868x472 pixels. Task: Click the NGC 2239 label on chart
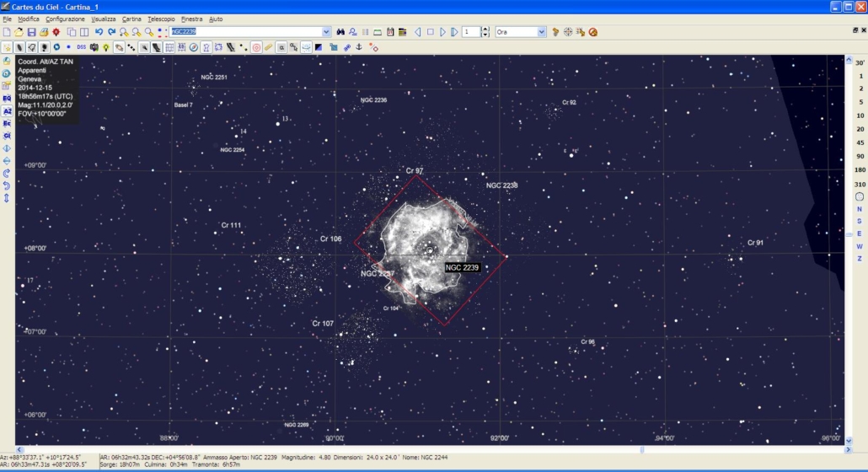pyautogui.click(x=463, y=267)
